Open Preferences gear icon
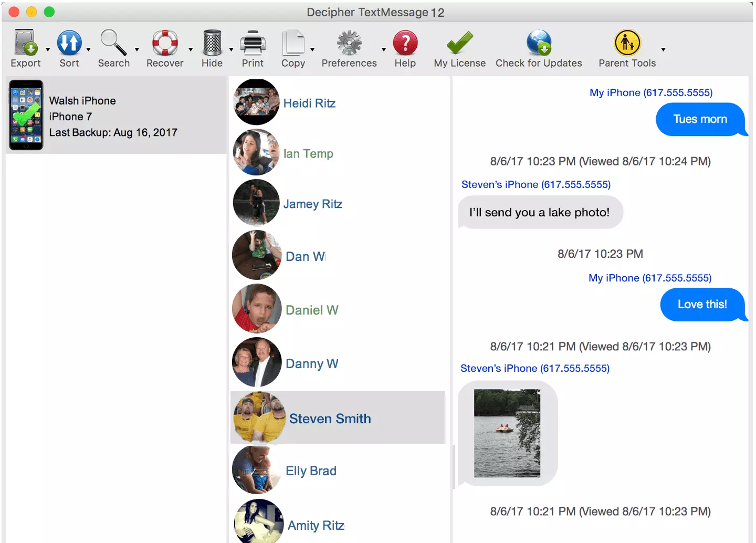Screen dimensions: 756x543 tap(349, 43)
